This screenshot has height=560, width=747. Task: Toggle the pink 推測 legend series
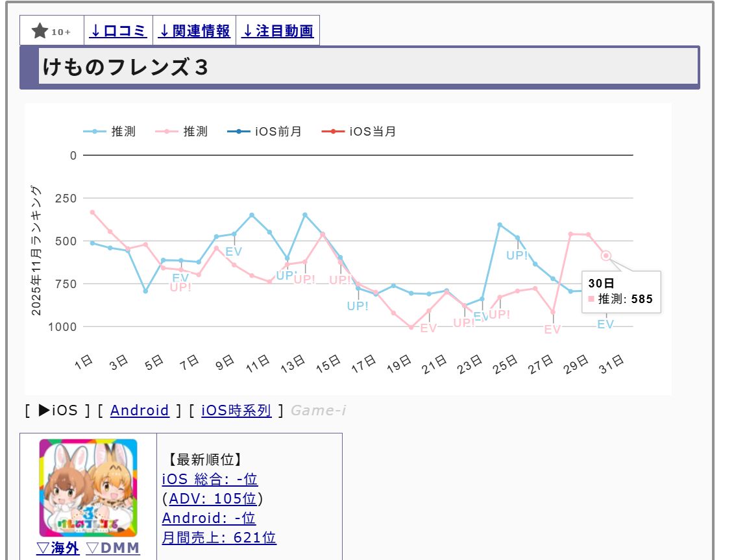(x=182, y=132)
